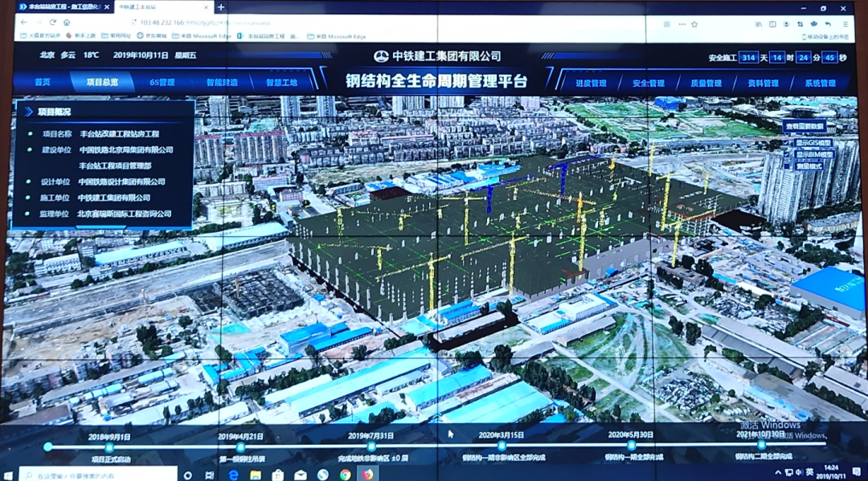The height and width of the screenshot is (481, 868).
Task: Show hidden tray icons chevron
Action: pyautogui.click(x=778, y=472)
